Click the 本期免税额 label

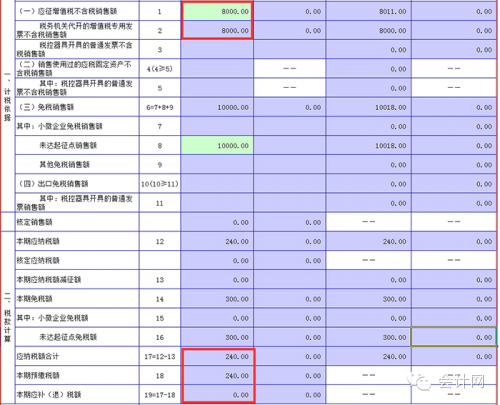point(34,299)
